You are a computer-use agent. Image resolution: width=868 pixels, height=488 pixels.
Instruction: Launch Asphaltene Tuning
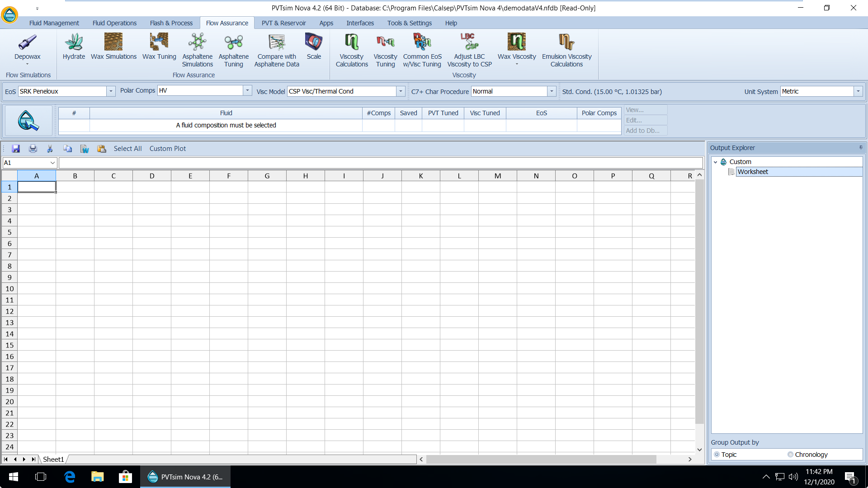[x=234, y=50]
